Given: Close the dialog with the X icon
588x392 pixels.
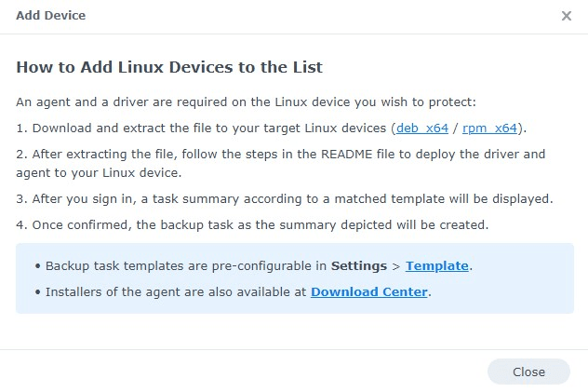Looking at the screenshot, I should (x=567, y=16).
